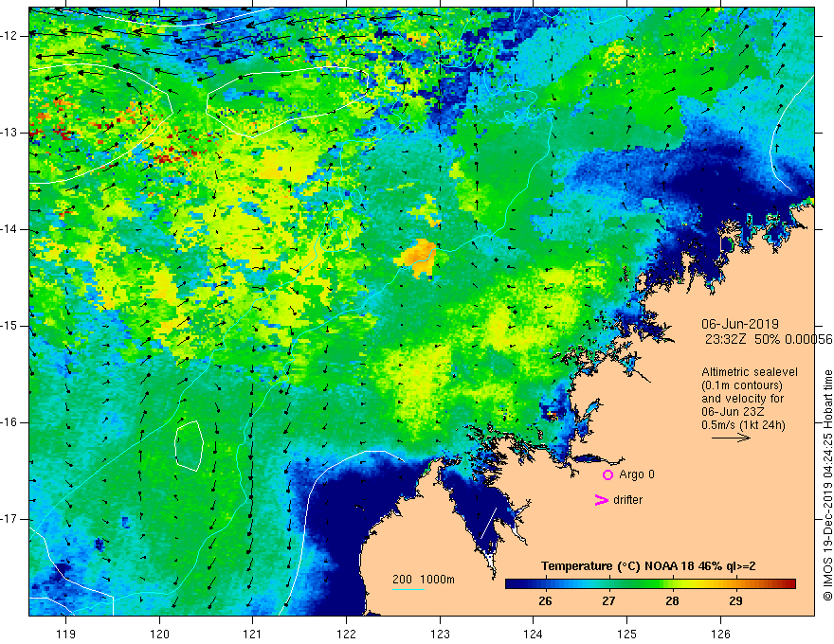
Task: Click the latitude axis label -14
Action: [x=10, y=229]
